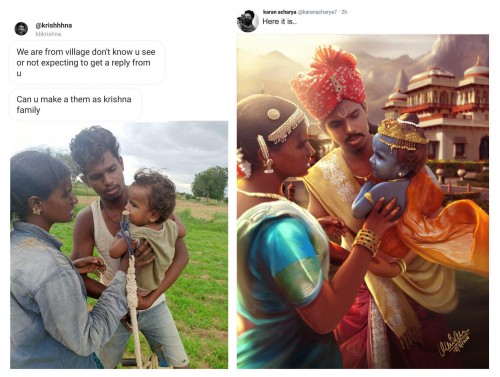Select the 'We are from village' message bubble
Screen dimensions: 500x377
click(x=87, y=62)
